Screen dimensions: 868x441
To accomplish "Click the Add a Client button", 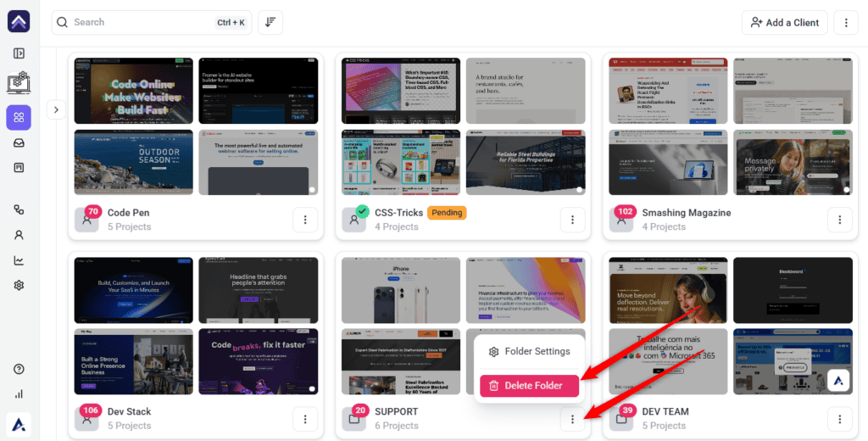I will [784, 23].
